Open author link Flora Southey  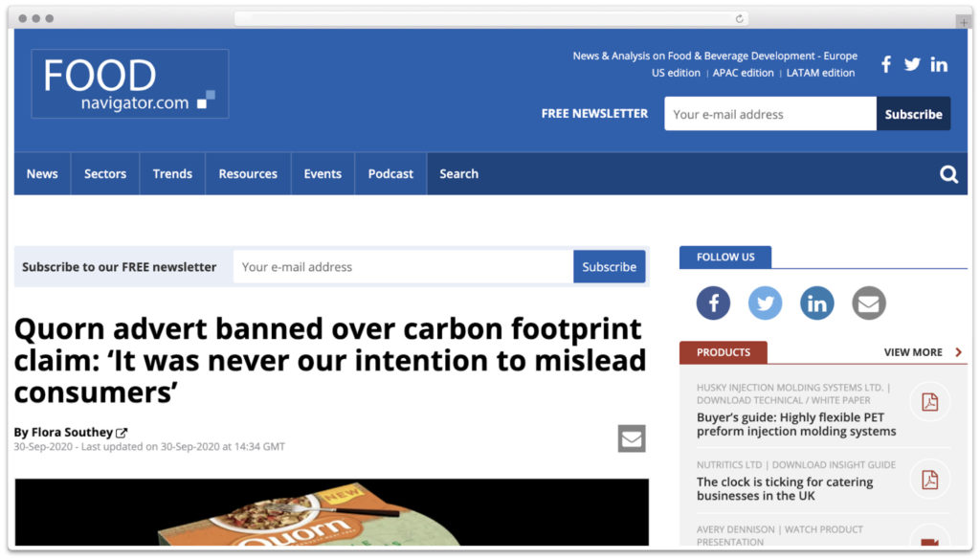point(72,432)
